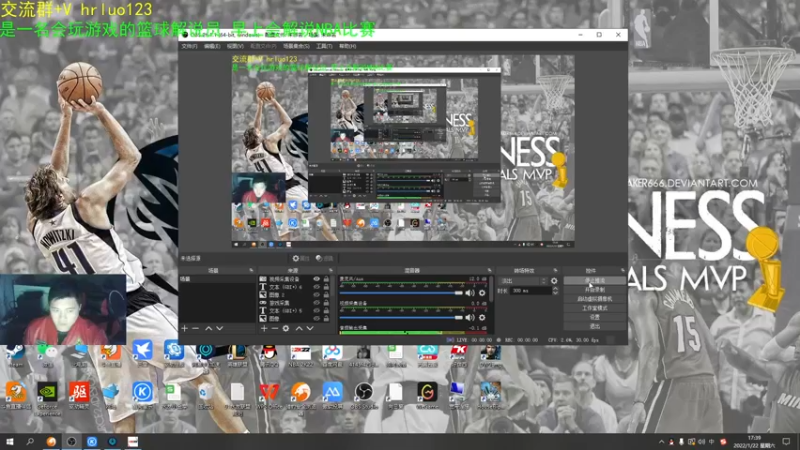Pop out the 来源 dock panel
The image size is (800, 450).
pyautogui.click(x=331, y=270)
